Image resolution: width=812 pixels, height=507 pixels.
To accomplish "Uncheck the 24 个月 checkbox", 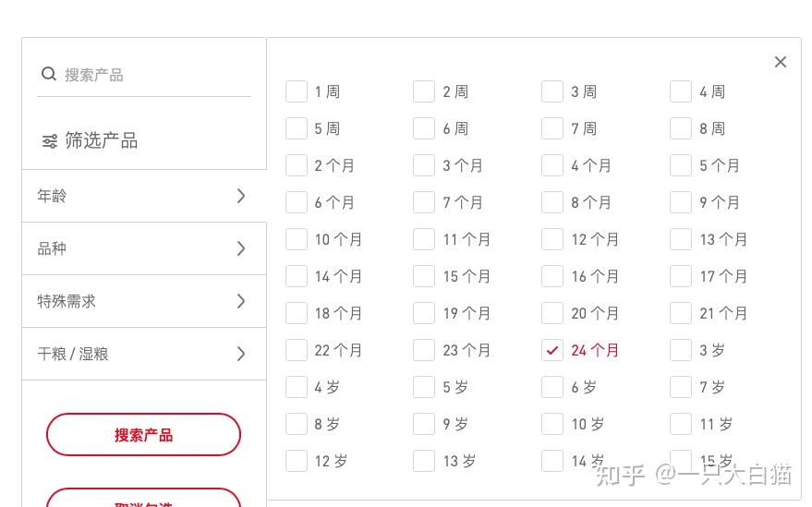I will [552, 350].
